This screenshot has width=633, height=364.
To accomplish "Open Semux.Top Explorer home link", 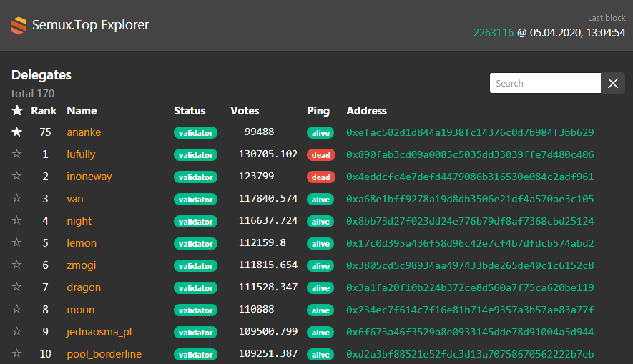I will [90, 25].
